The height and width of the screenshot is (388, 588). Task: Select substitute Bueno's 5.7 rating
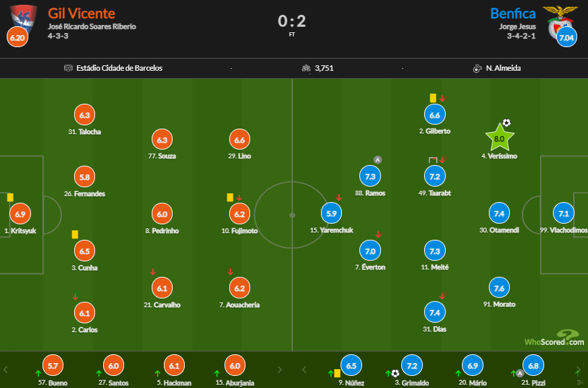(x=53, y=365)
